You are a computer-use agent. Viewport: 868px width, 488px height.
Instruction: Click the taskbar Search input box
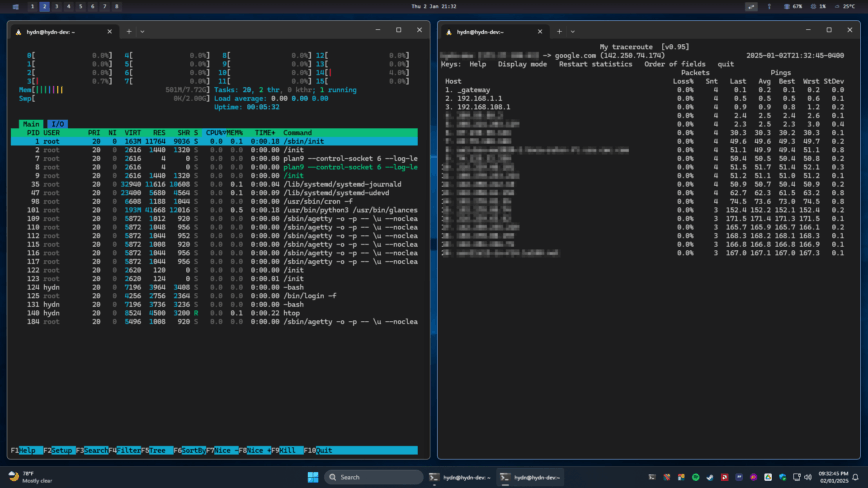tap(370, 477)
